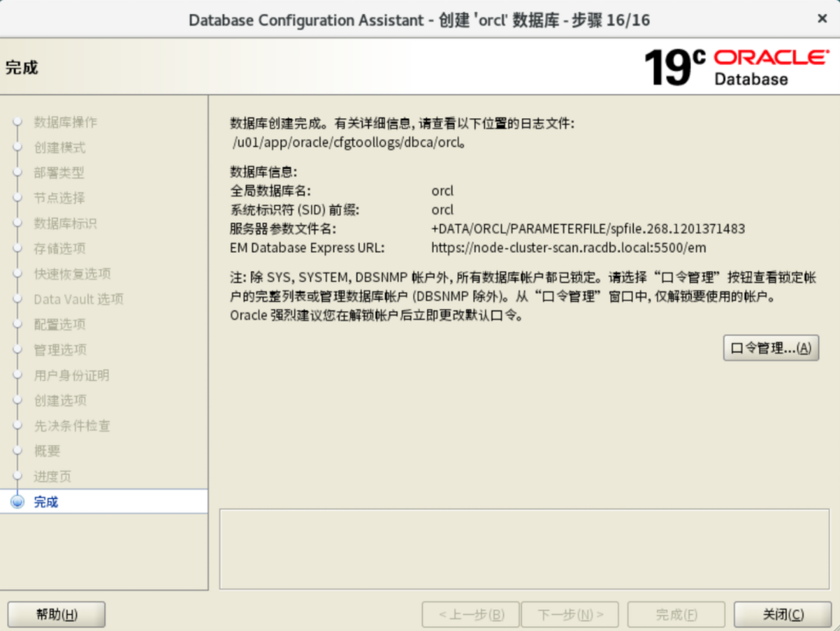Select the 部署类型 step
Viewport: 840px width, 631px height.
tap(59, 173)
